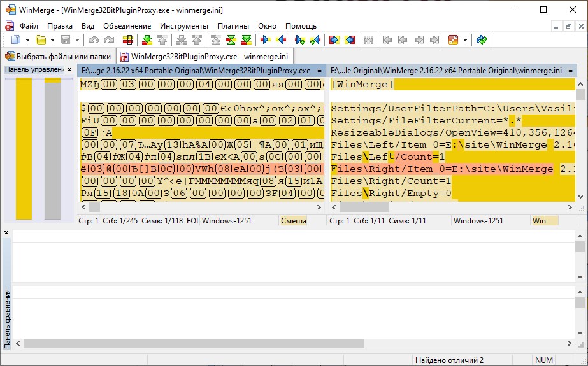Click gray right-file bar in location pane
Image resolution: width=588 pixels, height=366 pixels.
52,151
